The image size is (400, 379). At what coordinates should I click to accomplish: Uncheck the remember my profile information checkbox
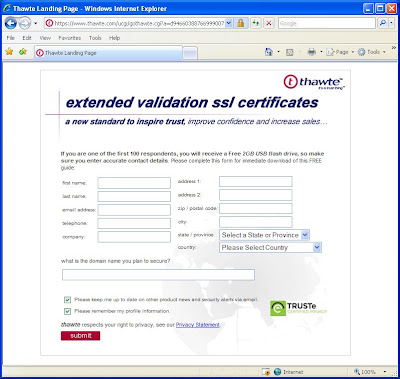click(68, 311)
